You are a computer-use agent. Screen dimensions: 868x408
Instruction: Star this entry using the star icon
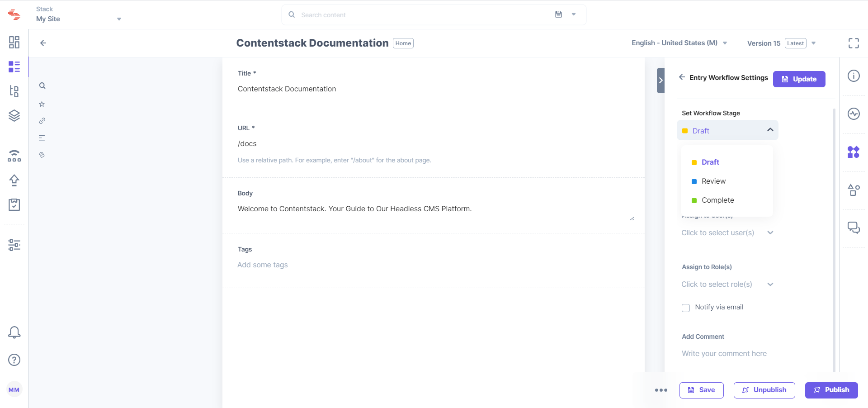[42, 104]
